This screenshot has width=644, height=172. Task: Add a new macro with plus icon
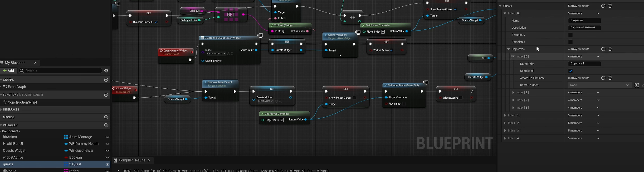pyautogui.click(x=106, y=117)
